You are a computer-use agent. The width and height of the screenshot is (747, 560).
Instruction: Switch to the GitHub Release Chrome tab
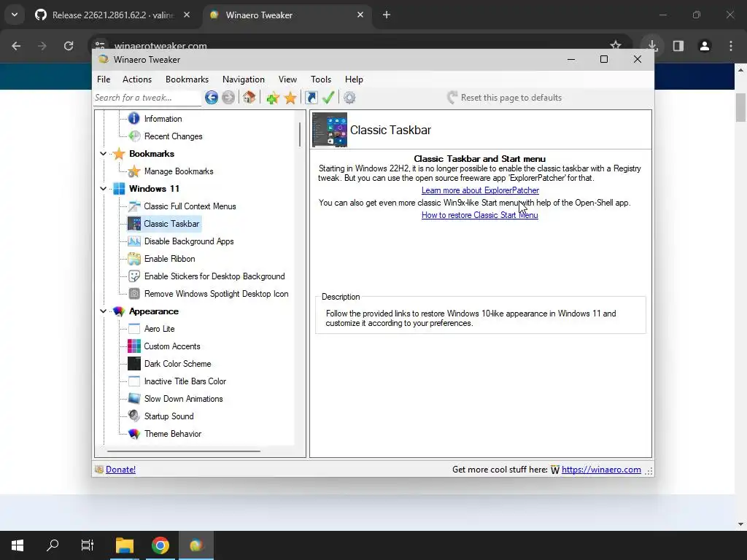(112, 15)
